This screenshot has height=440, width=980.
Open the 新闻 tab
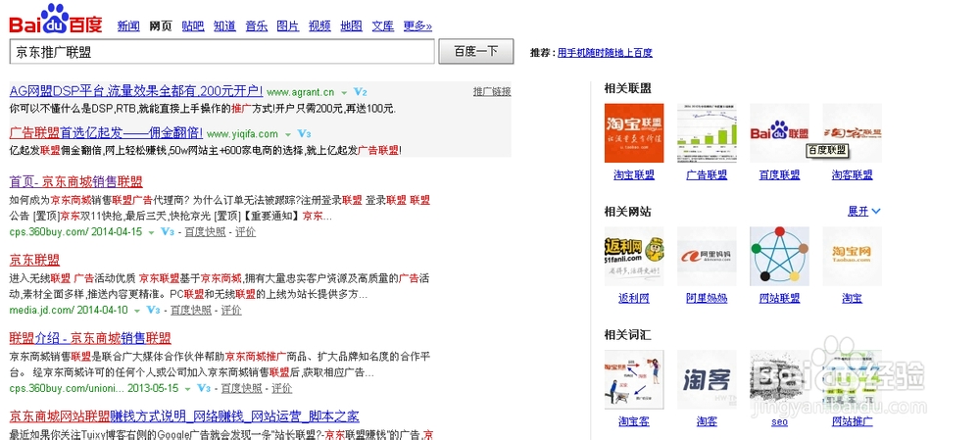(128, 25)
